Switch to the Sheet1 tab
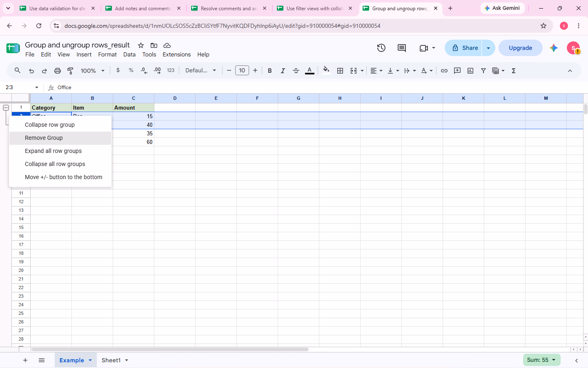 coord(111,360)
